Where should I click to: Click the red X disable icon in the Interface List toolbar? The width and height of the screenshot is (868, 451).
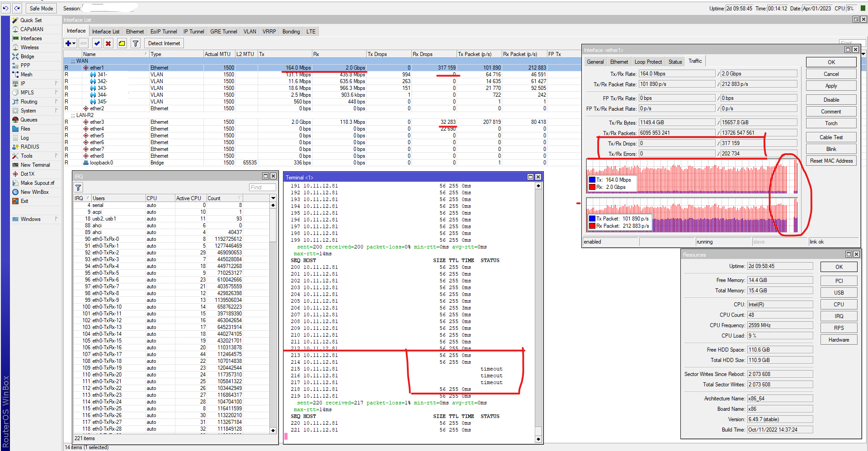108,43
